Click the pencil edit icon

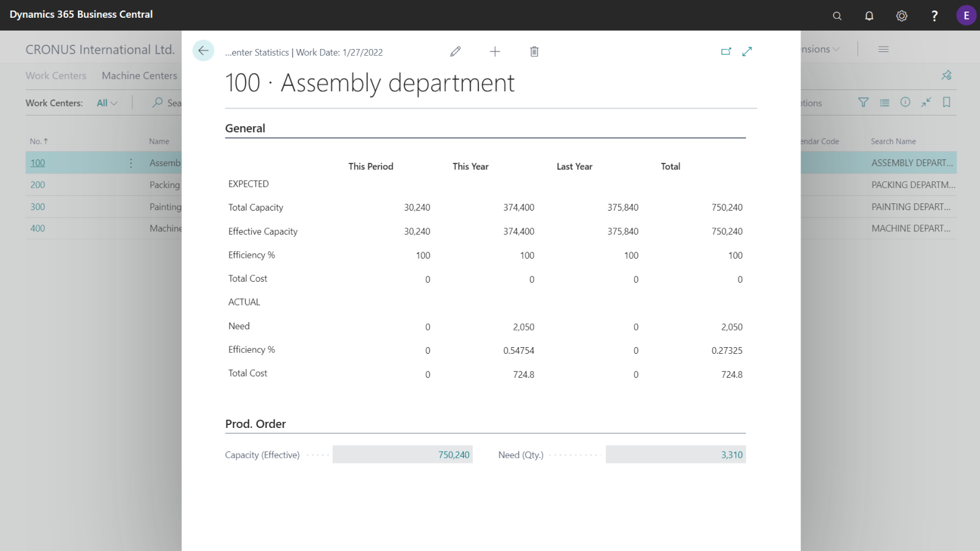(x=455, y=51)
